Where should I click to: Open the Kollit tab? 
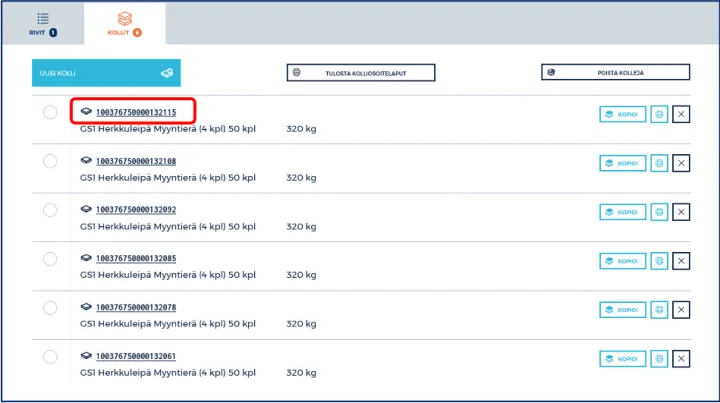tap(124, 24)
